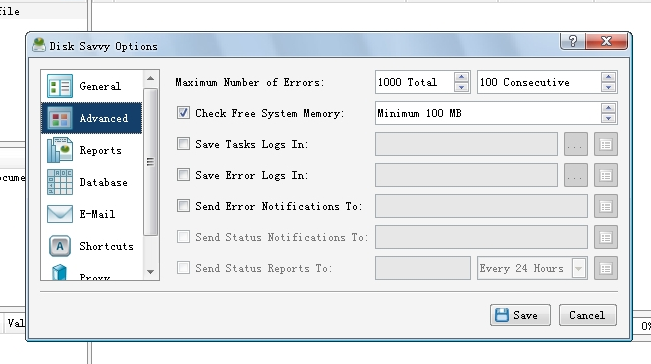Click the category list scroll up arrow
The height and width of the screenshot is (364, 651).
coord(150,78)
